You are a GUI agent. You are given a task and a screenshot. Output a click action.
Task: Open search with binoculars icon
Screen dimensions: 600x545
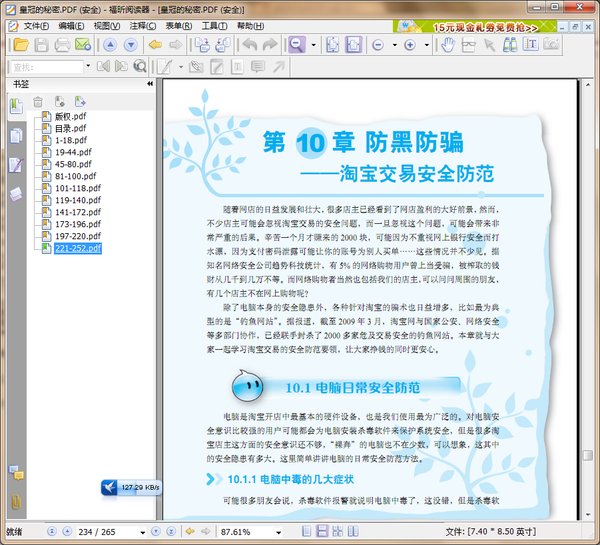(x=510, y=45)
